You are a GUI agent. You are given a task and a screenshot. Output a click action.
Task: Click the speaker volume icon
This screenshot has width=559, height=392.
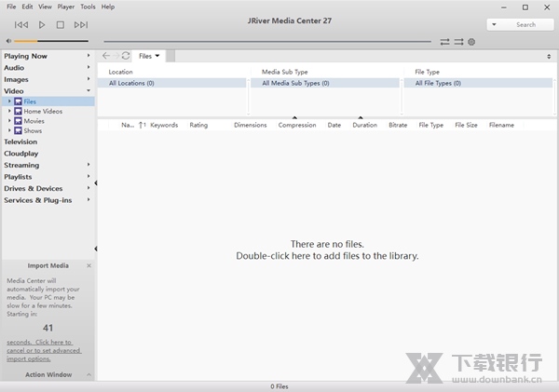[x=8, y=42]
